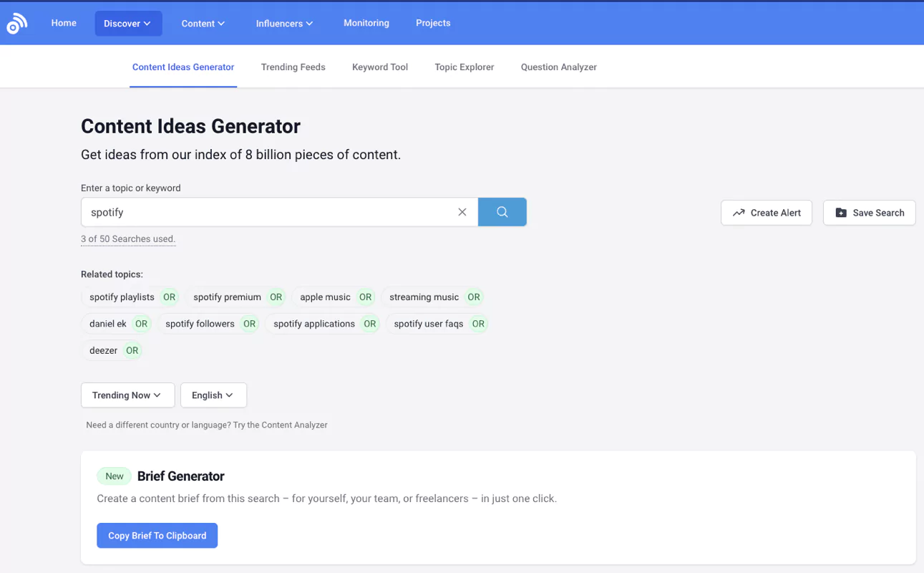
Task: Click the 3 of 50 Searches used link
Action: point(128,239)
